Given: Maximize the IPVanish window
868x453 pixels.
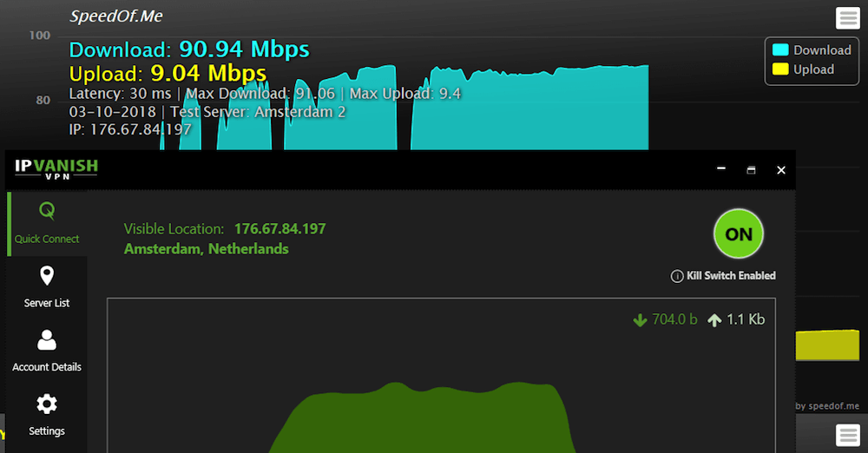Looking at the screenshot, I should [x=751, y=170].
